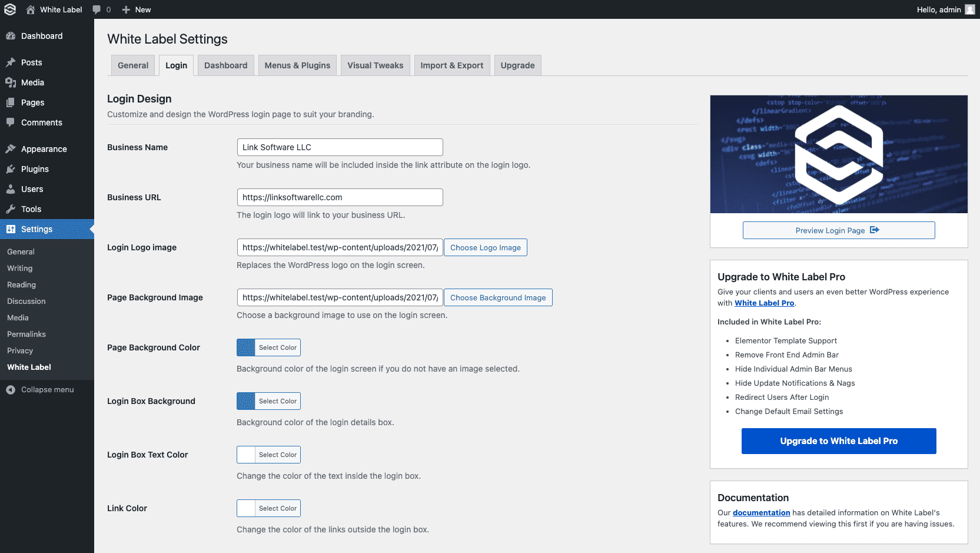Click the Tools wrench icon
The height and width of the screenshot is (553, 980).
point(12,208)
